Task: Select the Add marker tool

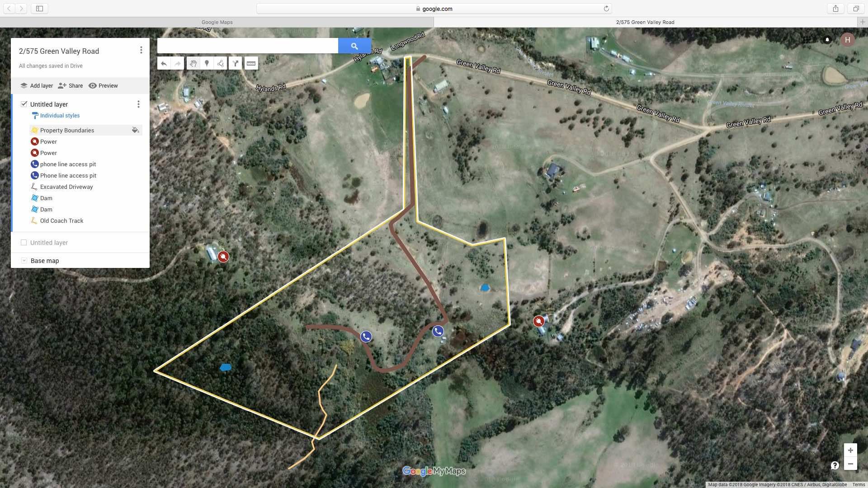Action: click(x=207, y=64)
